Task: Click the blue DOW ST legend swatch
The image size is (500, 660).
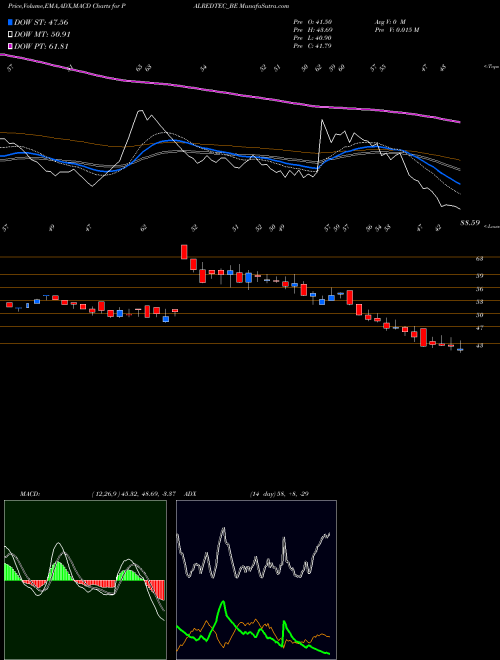Action: tap(10, 22)
